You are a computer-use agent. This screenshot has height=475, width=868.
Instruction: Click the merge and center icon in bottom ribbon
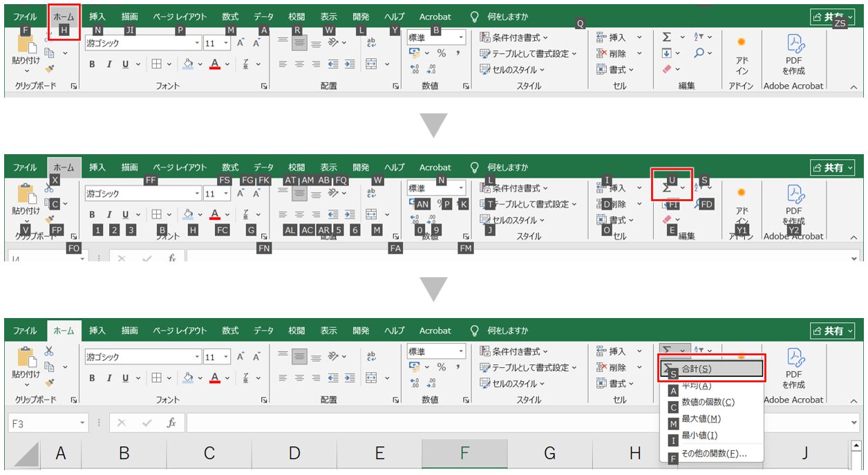371,378
